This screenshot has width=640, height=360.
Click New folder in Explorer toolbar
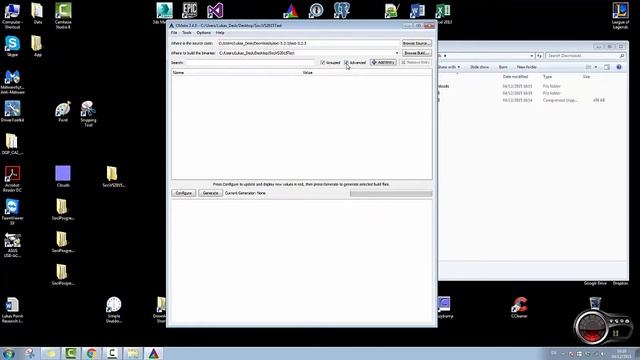point(527,67)
